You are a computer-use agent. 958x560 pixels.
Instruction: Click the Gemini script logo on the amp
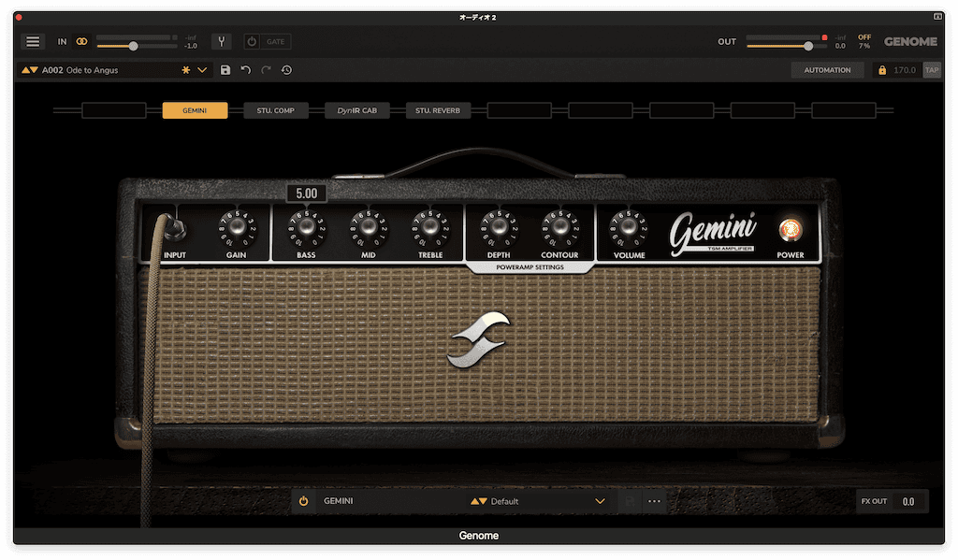[x=712, y=233]
